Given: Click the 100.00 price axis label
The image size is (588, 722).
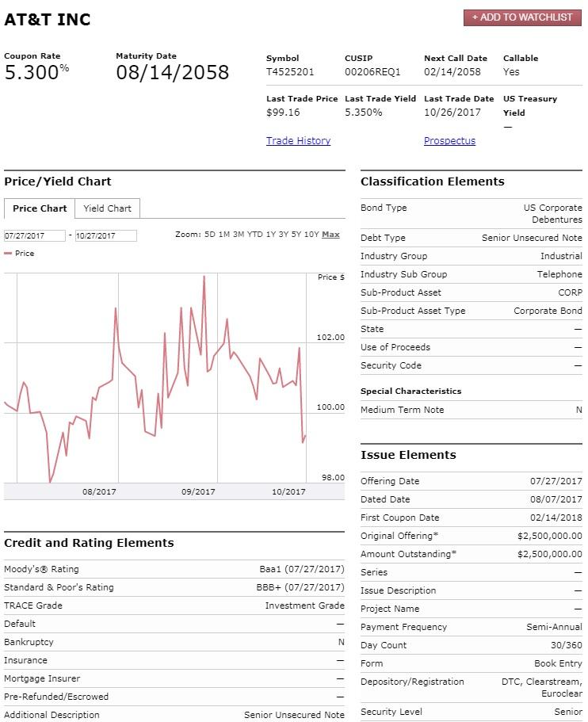Looking at the screenshot, I should (330, 407).
